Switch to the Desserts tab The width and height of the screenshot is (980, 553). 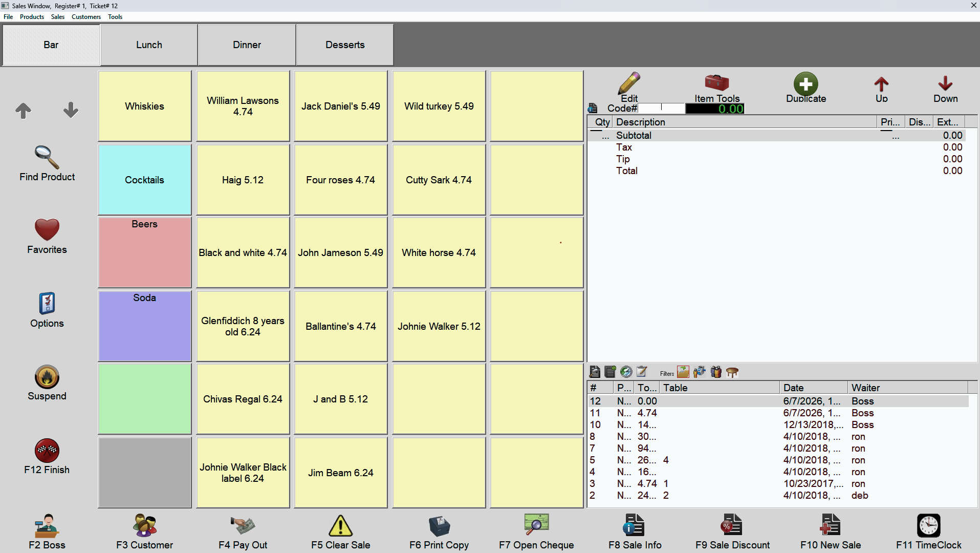point(345,45)
